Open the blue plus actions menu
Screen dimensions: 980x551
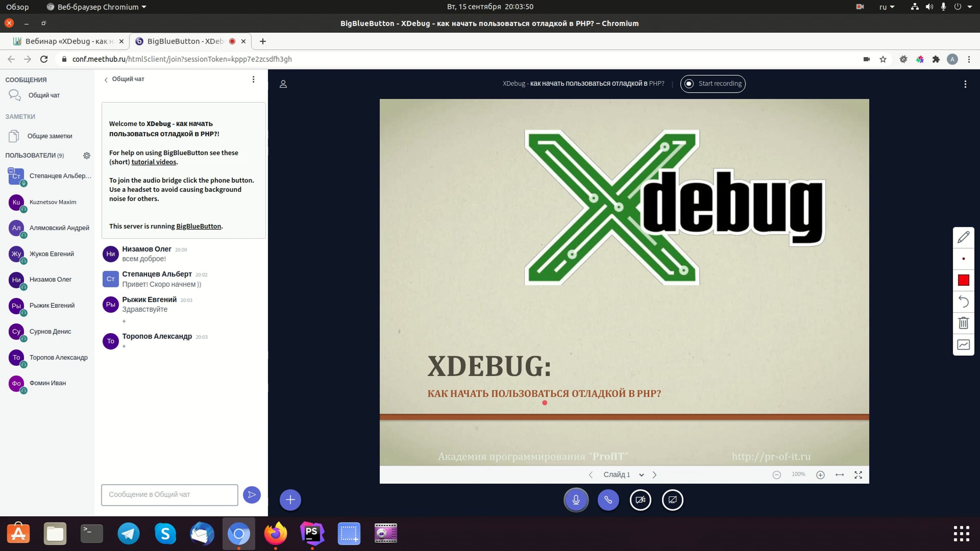pyautogui.click(x=290, y=500)
